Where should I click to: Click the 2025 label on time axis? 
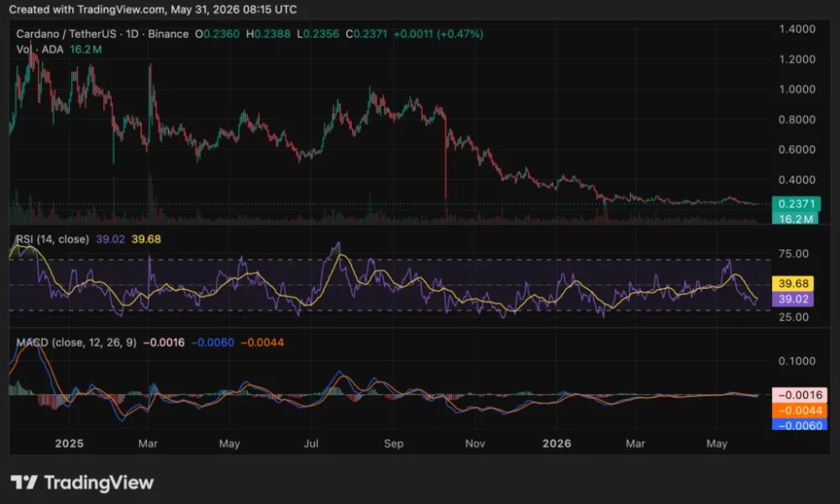tap(69, 444)
